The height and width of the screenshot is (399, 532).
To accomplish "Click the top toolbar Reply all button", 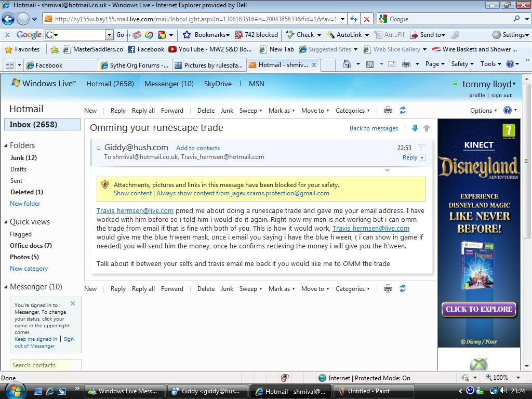I will [x=143, y=111].
